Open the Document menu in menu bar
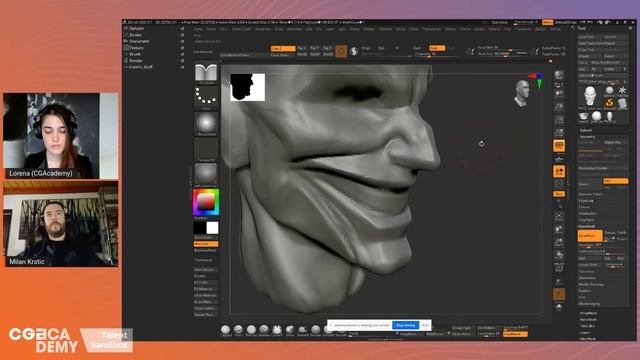The image size is (640, 360). pyautogui.click(x=262, y=29)
